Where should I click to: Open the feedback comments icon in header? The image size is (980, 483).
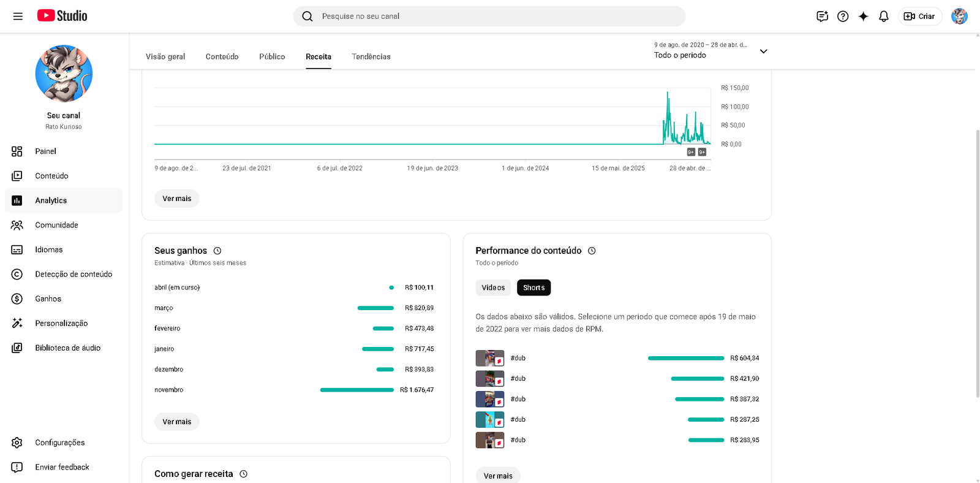coord(822,17)
